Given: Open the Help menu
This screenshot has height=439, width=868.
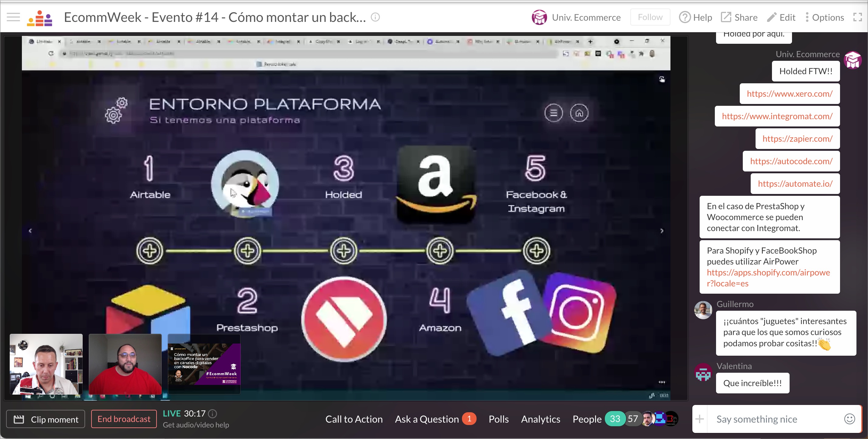Looking at the screenshot, I should coord(695,17).
